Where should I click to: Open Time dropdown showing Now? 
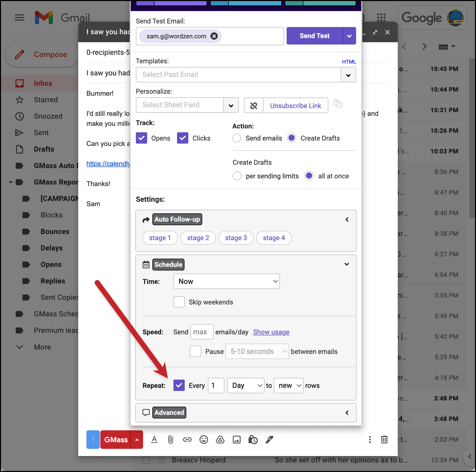(x=227, y=281)
